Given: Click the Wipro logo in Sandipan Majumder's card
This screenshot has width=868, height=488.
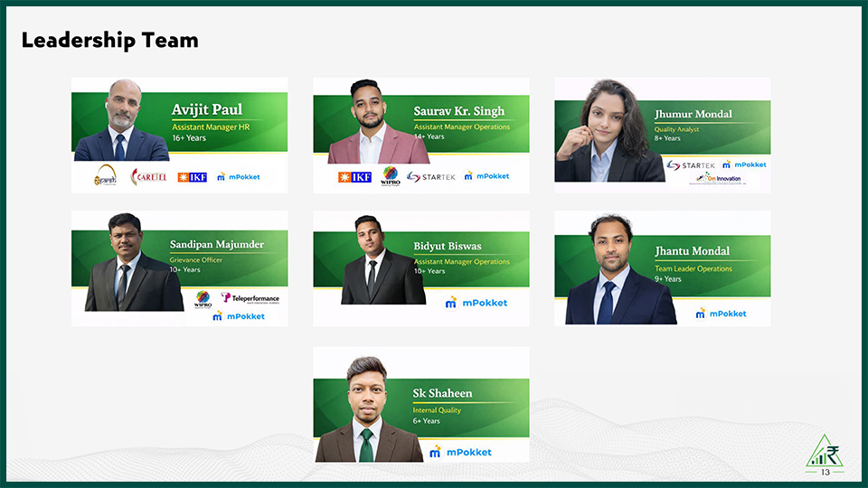Looking at the screenshot, I should (203, 299).
